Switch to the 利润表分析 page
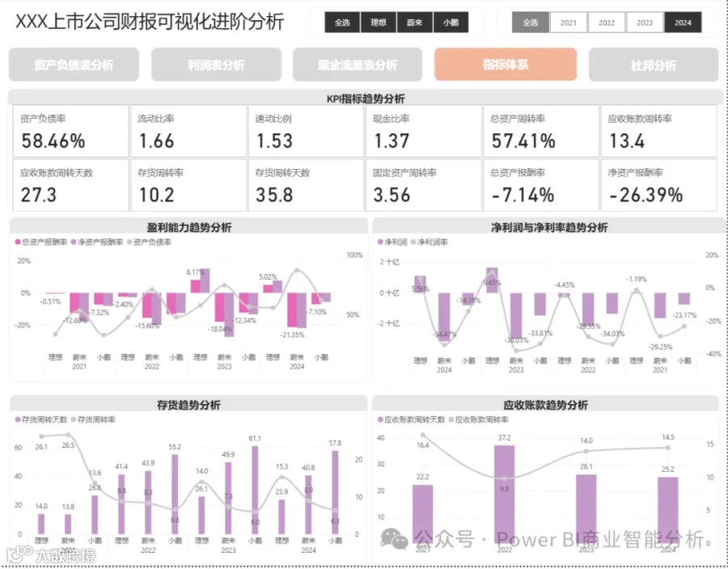This screenshot has width=728, height=569. (x=216, y=65)
